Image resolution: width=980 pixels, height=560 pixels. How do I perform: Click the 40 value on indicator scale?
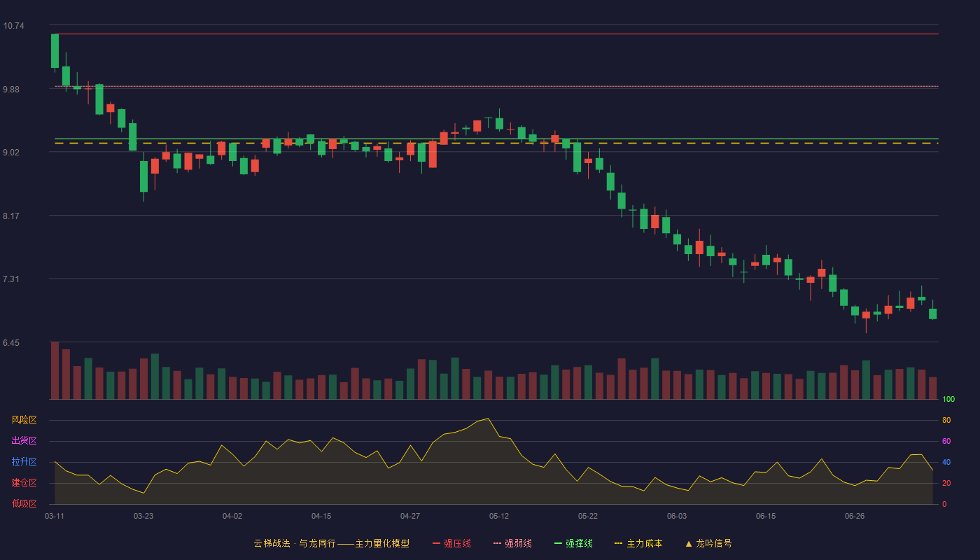[x=946, y=463]
